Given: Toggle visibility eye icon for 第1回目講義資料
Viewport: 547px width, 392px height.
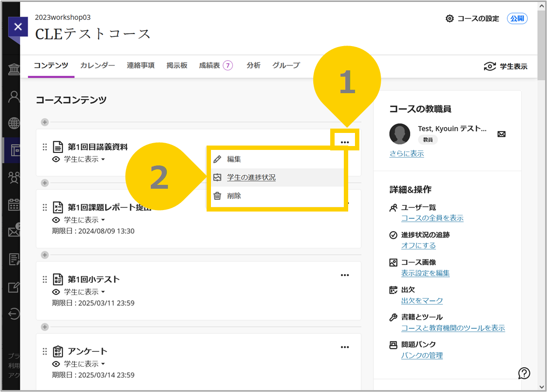Looking at the screenshot, I should pyautogui.click(x=56, y=160).
